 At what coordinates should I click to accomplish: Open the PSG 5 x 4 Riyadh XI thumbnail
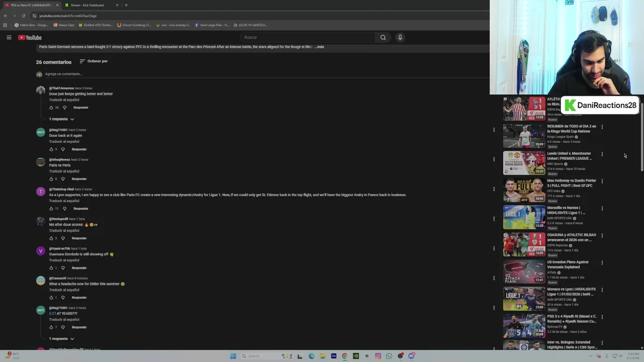(x=524, y=325)
